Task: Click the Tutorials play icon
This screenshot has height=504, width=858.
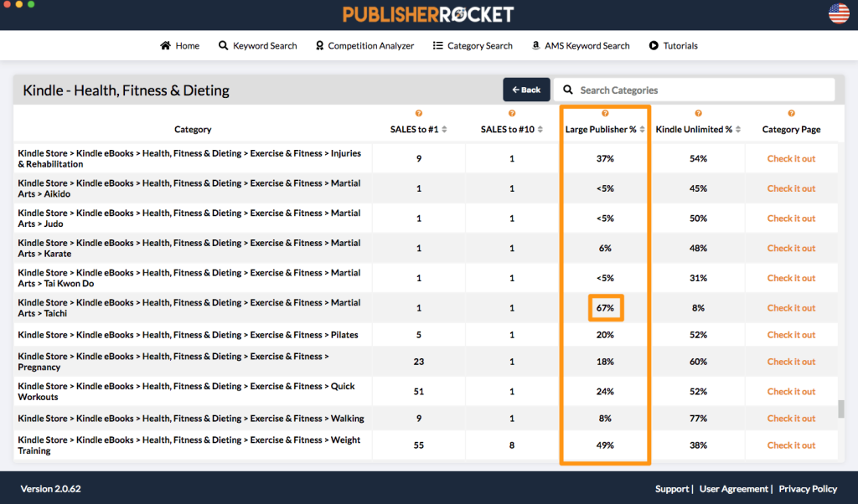Action: coord(654,45)
